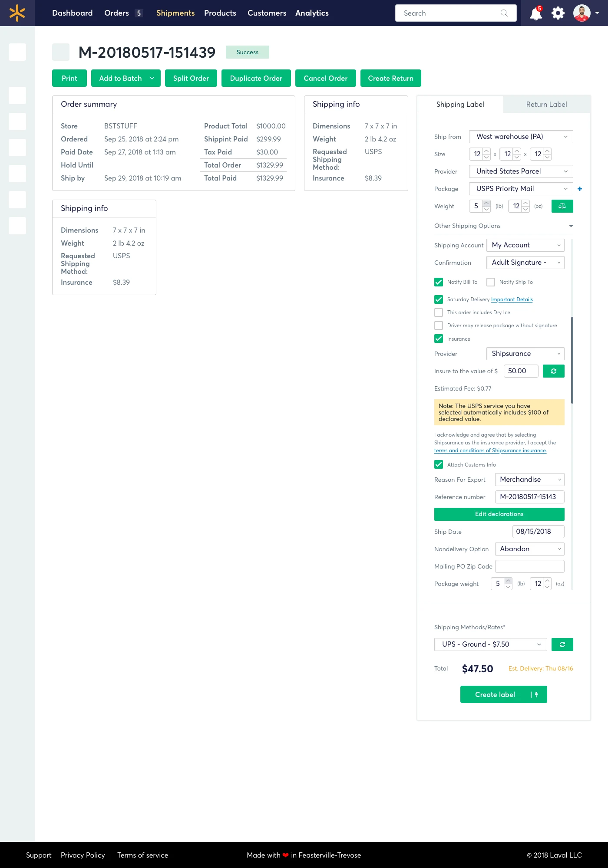This screenshot has width=608, height=868.
Task: Refresh the insurance value estimate
Action: pyautogui.click(x=553, y=371)
